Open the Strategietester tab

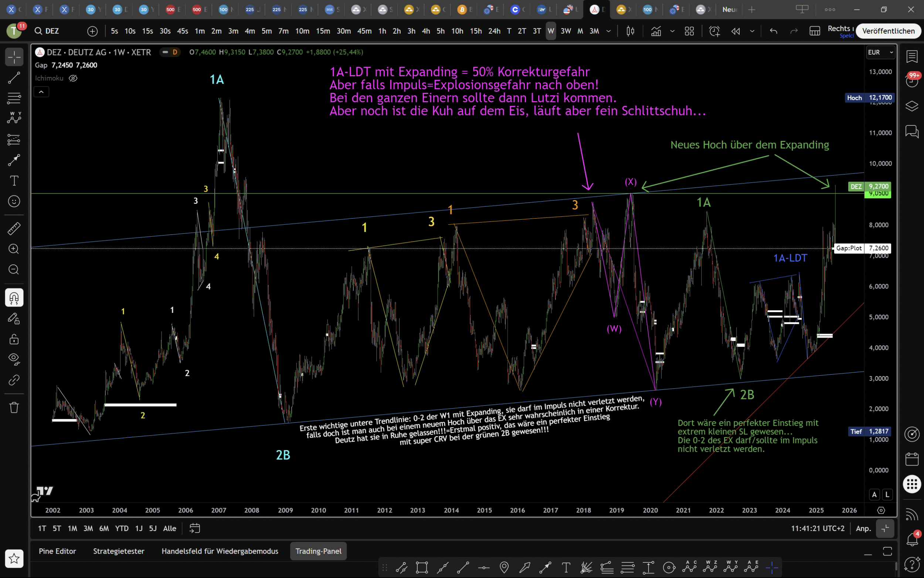pyautogui.click(x=118, y=551)
